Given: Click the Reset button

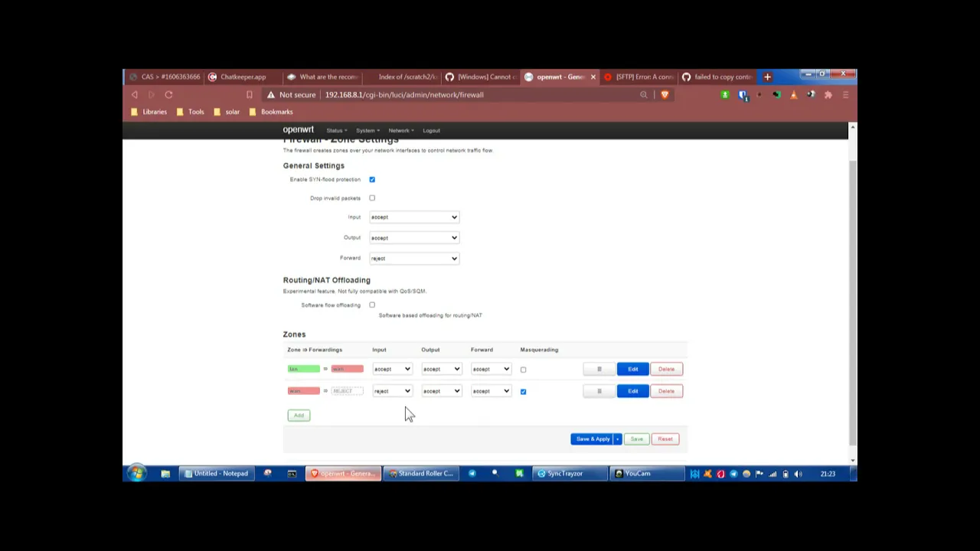Looking at the screenshot, I should point(665,439).
